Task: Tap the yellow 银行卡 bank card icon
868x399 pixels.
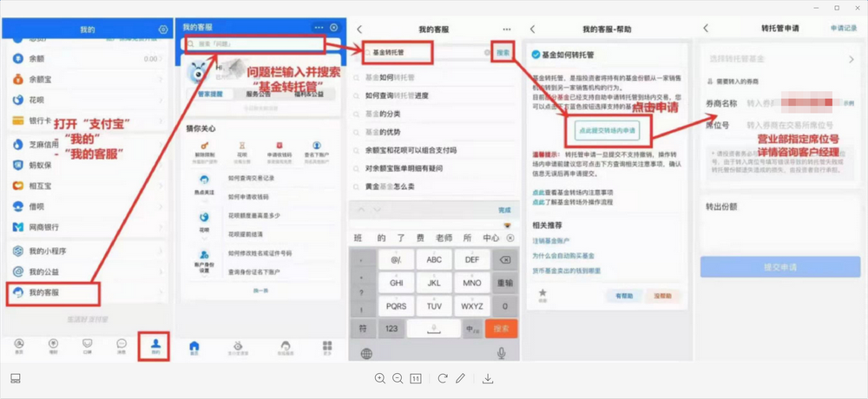Action: click(18, 120)
